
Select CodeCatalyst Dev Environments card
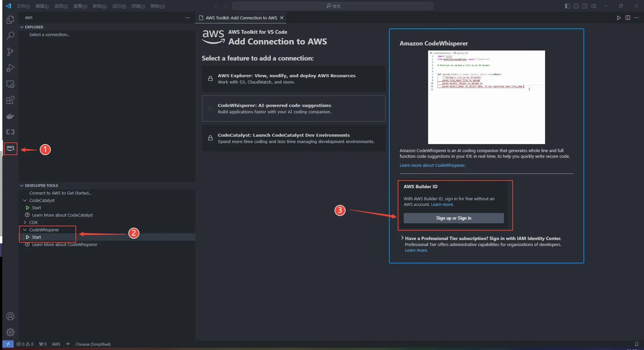click(x=293, y=138)
